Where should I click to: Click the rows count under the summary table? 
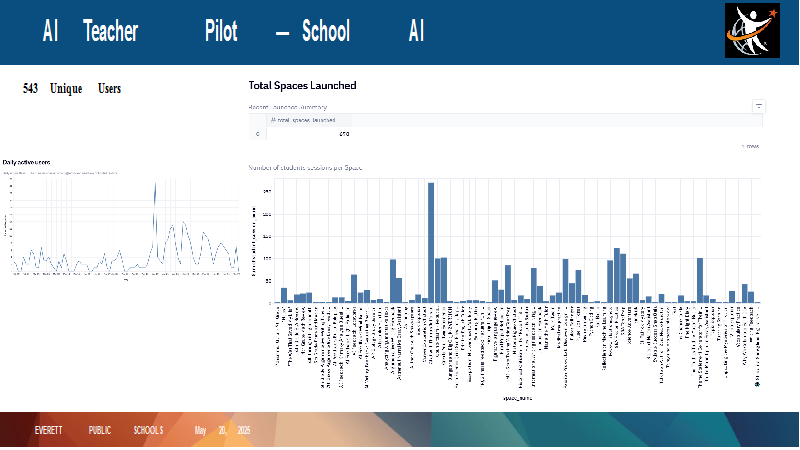coord(751,146)
